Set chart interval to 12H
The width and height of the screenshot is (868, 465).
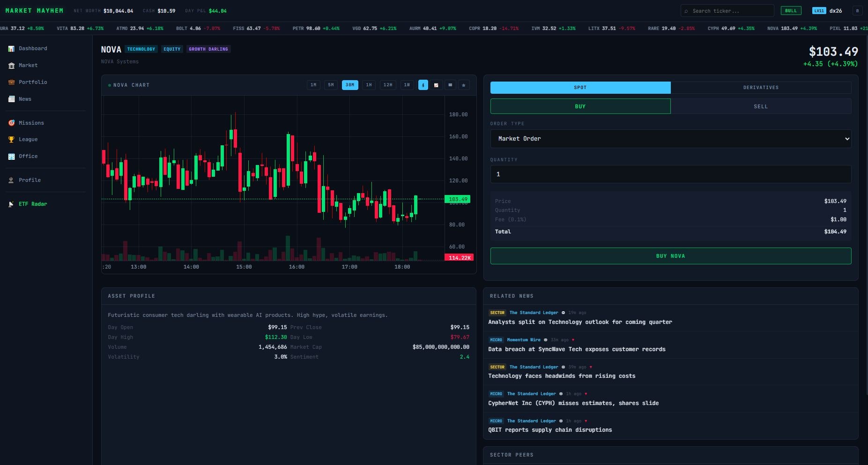click(x=388, y=85)
